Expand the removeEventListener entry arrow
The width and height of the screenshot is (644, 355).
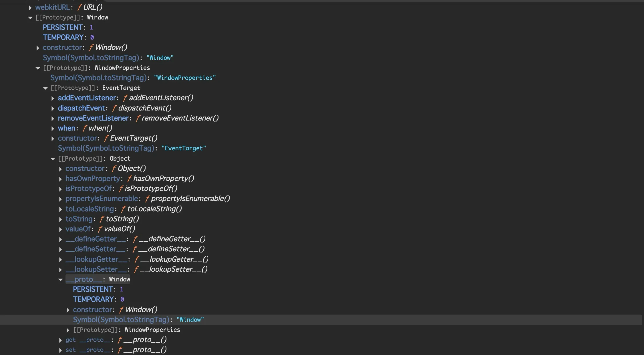pyautogui.click(x=53, y=119)
